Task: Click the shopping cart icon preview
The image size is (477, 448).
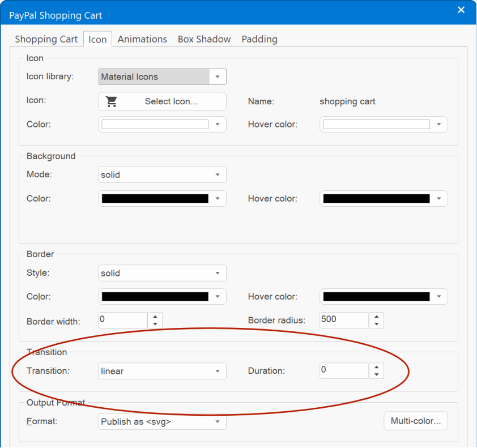Action: [112, 101]
